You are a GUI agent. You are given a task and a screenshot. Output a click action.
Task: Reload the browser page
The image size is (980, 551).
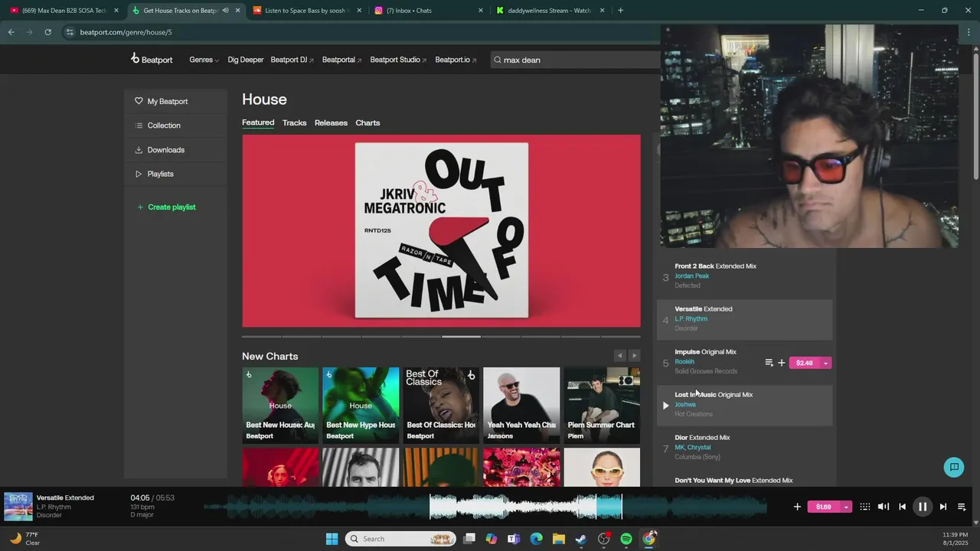click(x=47, y=32)
